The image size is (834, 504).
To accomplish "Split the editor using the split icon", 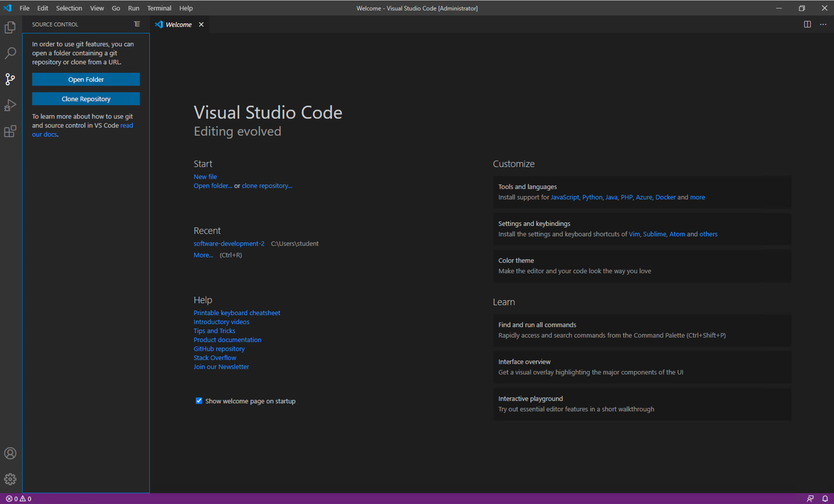I will tap(807, 24).
